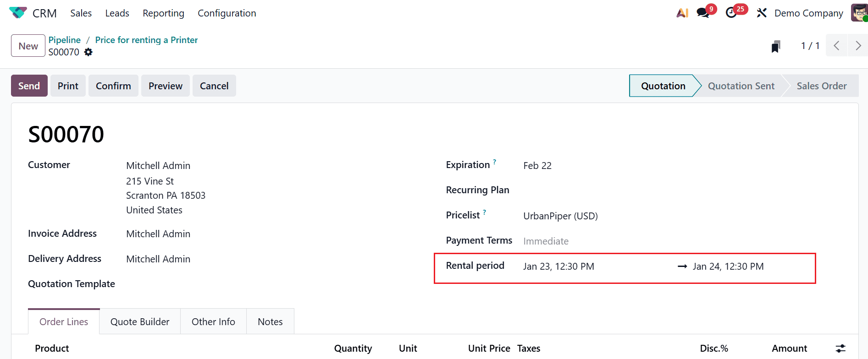
Task: Edit rental end Jan 24, 12:30 PM
Action: pyautogui.click(x=728, y=266)
